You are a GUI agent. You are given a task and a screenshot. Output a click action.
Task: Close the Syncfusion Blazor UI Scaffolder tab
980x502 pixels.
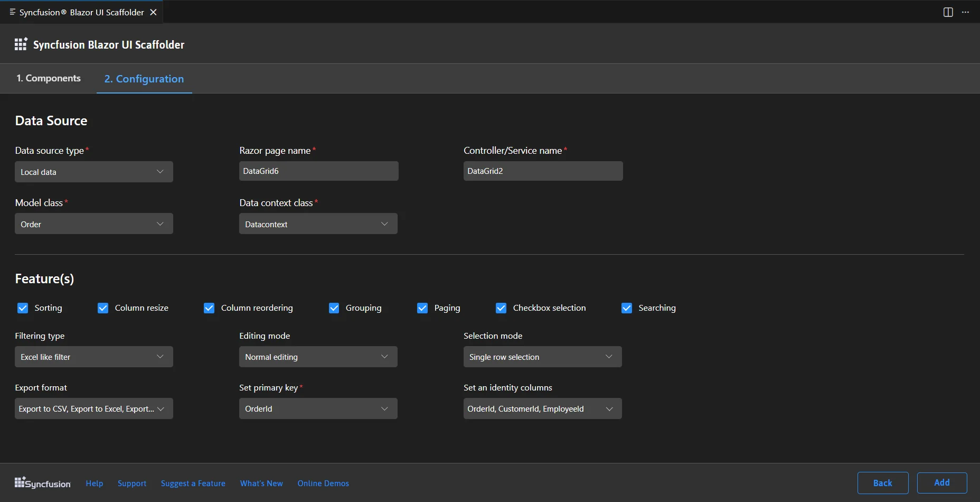(153, 12)
